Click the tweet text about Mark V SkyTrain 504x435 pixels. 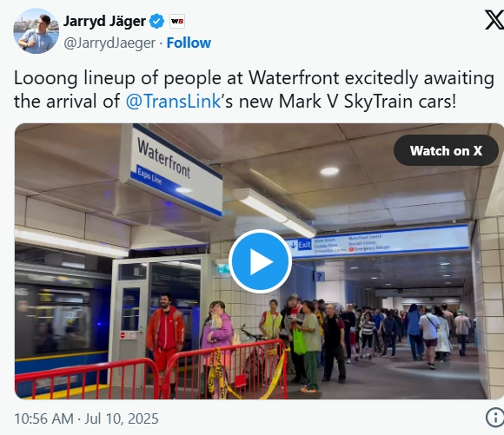[254, 89]
